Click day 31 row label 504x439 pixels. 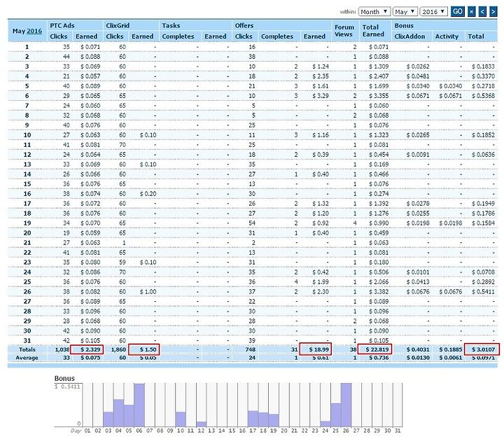tap(27, 340)
